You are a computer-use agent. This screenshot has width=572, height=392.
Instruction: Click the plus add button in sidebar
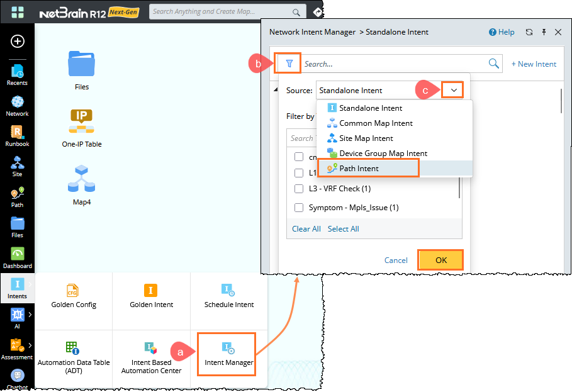pyautogui.click(x=18, y=41)
